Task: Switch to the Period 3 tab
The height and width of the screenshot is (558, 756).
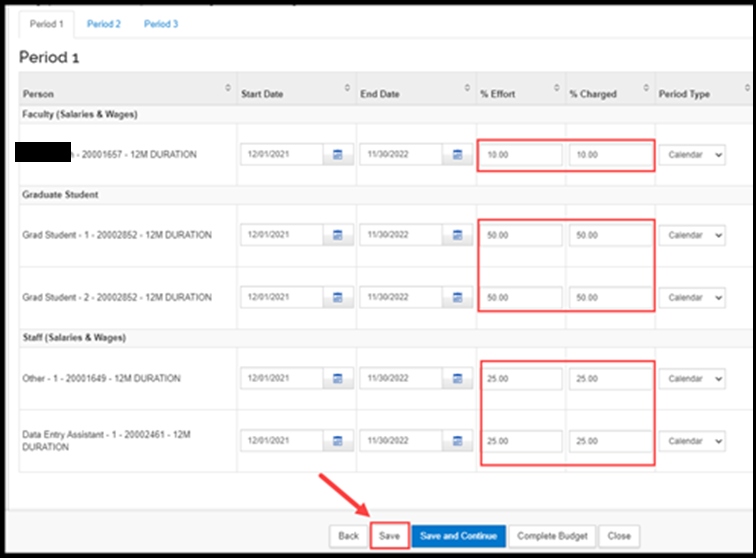Action: coord(161,24)
